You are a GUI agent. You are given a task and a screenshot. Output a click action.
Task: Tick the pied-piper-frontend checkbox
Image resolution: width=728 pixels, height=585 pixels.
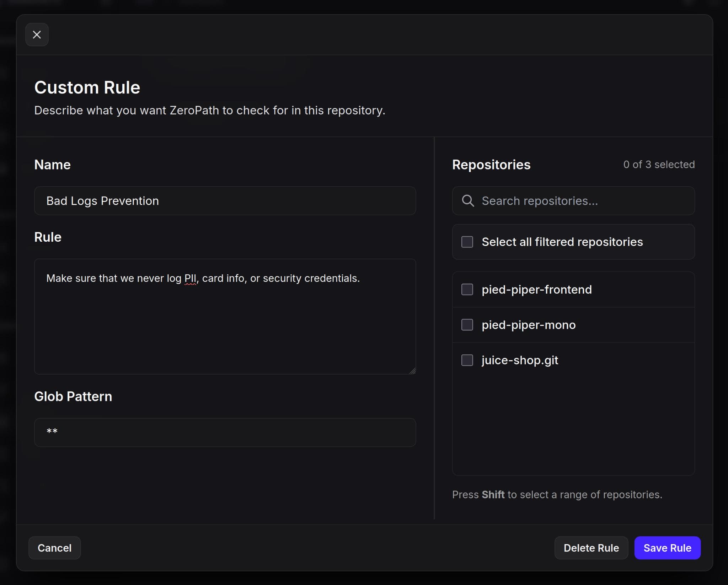467,290
